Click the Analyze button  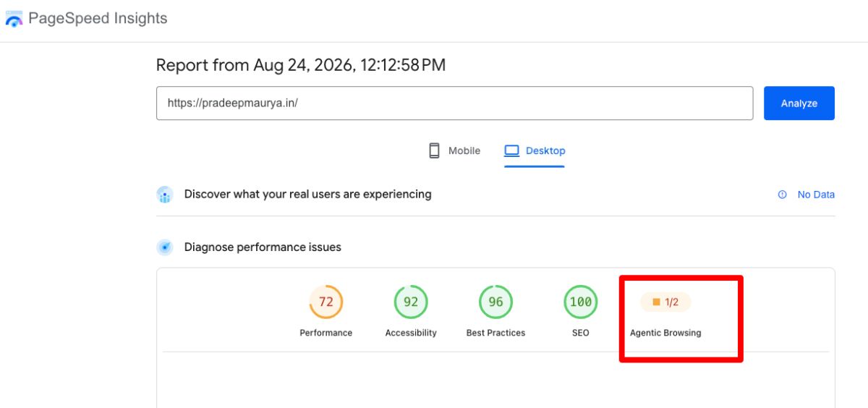coord(799,103)
